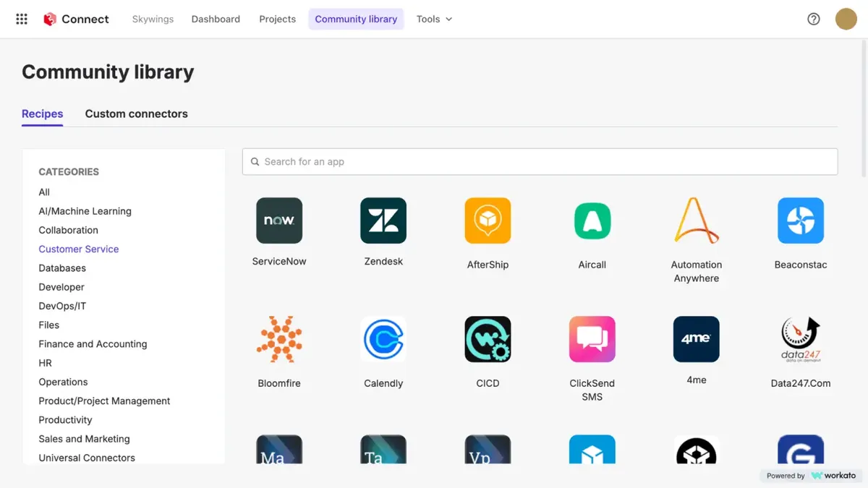Click the Calendly name label
The height and width of the screenshot is (488, 868).
[383, 383]
